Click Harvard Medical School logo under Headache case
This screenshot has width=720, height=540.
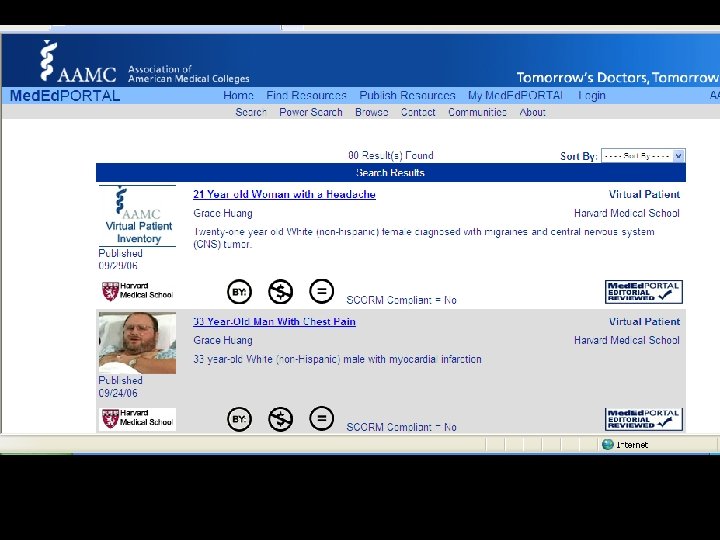137,291
